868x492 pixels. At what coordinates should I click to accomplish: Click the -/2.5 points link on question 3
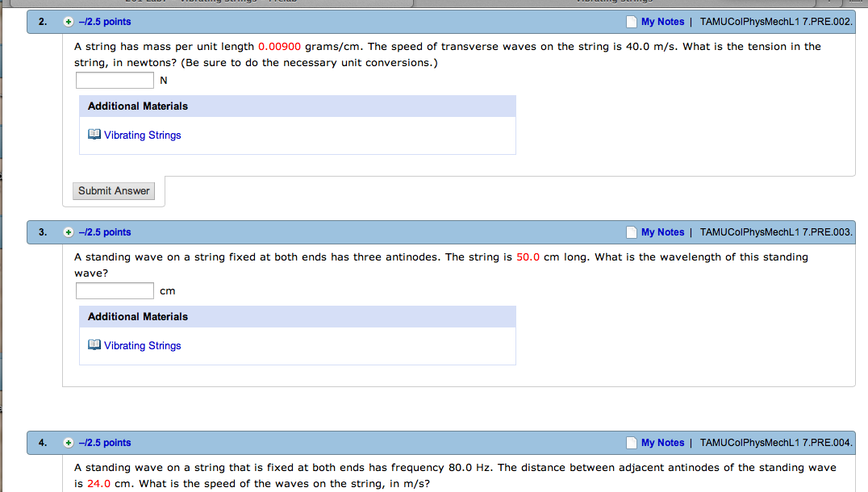pyautogui.click(x=105, y=232)
